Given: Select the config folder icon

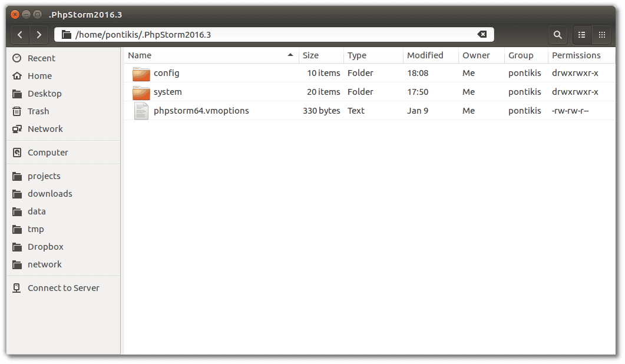Looking at the screenshot, I should point(141,74).
